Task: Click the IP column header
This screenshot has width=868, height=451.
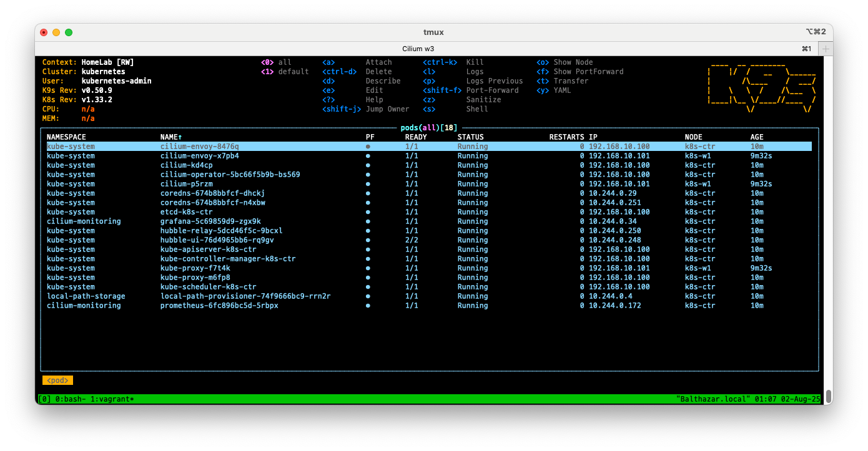Action: [x=593, y=137]
